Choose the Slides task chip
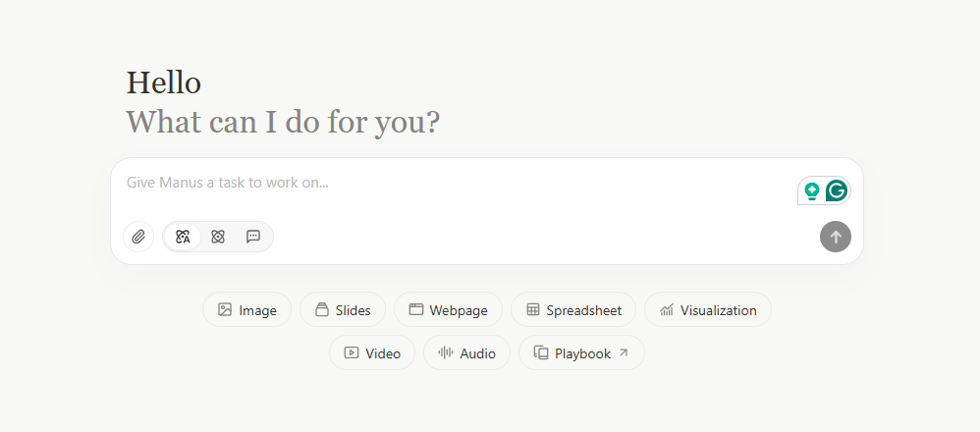The image size is (980, 432). tap(342, 310)
